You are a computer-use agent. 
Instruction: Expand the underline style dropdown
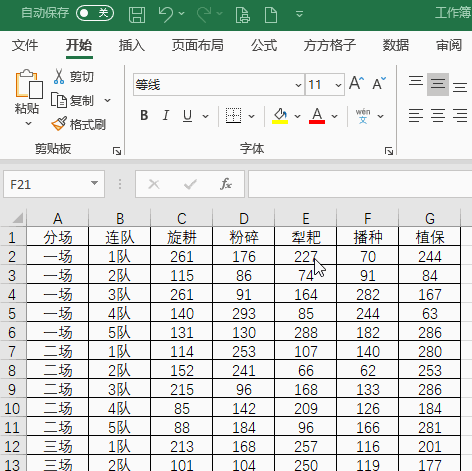click(205, 116)
